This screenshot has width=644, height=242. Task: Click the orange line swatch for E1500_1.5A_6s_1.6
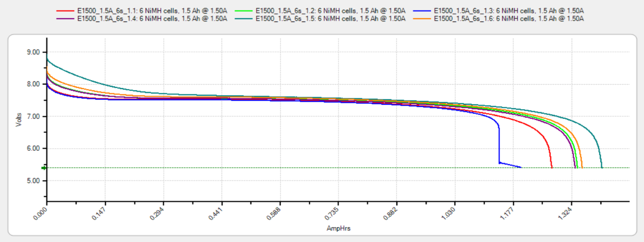422,19
